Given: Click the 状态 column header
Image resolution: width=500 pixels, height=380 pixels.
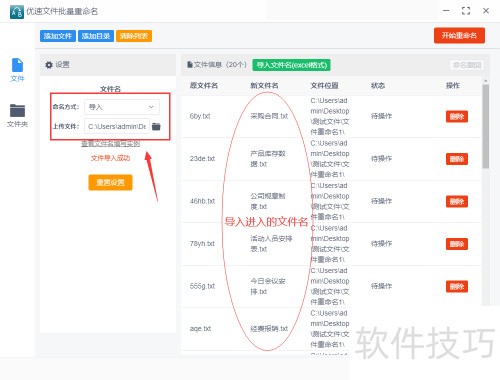Looking at the screenshot, I should click(378, 86).
